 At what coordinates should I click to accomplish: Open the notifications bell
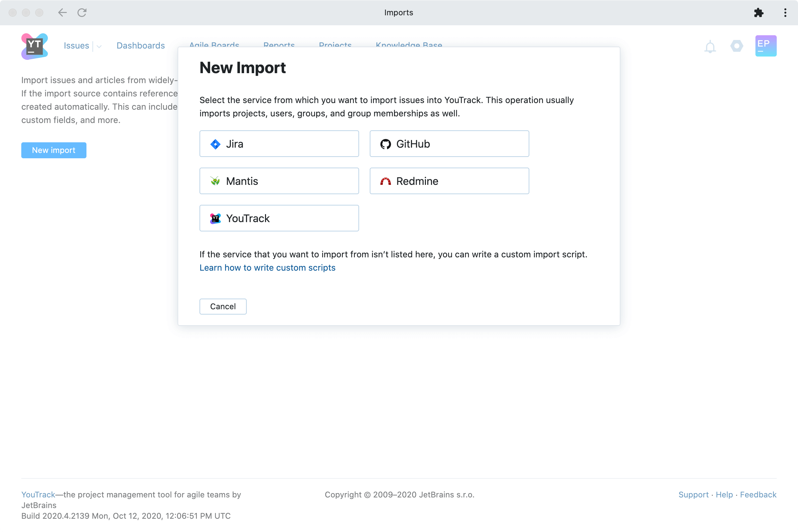(710, 47)
